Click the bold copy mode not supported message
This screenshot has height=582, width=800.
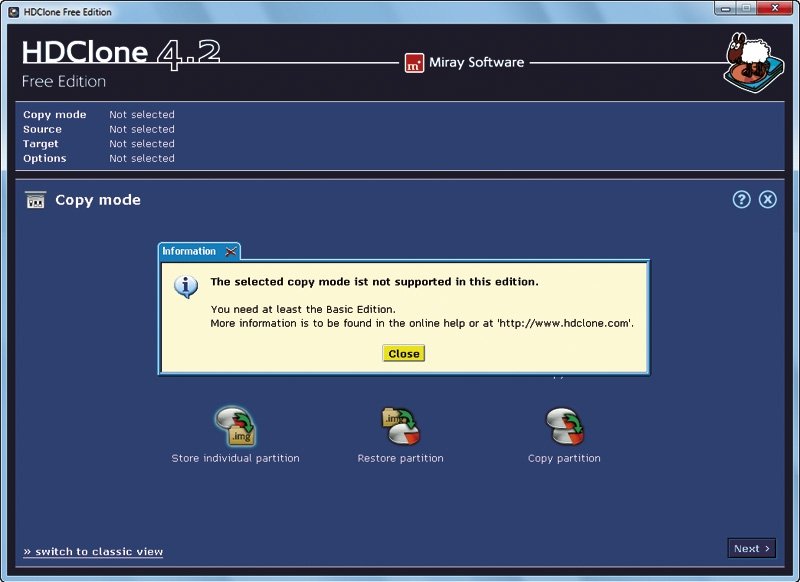tap(374, 282)
